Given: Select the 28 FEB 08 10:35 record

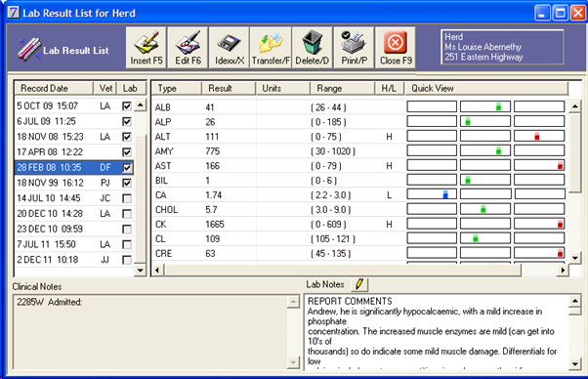Looking at the screenshot, I should 74,168.
